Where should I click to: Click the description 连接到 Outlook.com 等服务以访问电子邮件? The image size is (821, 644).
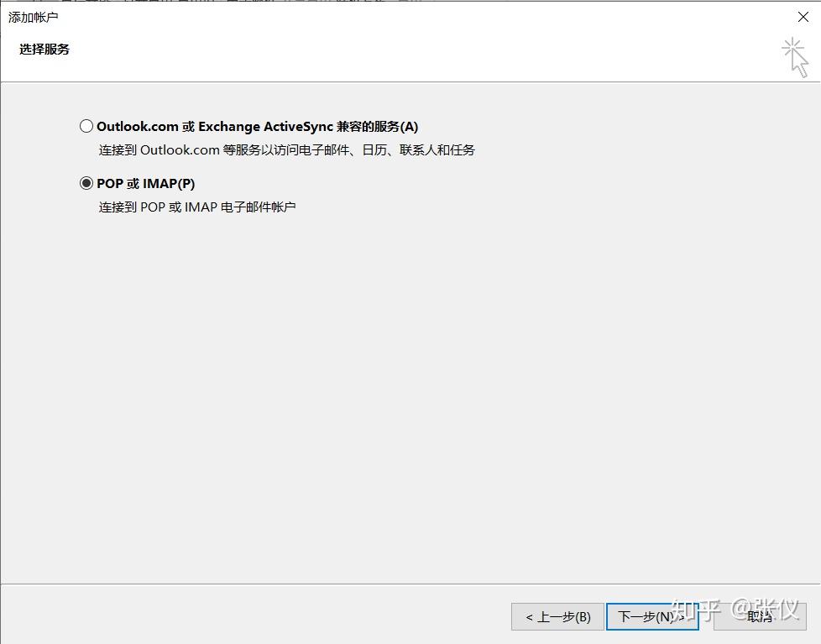[287, 150]
